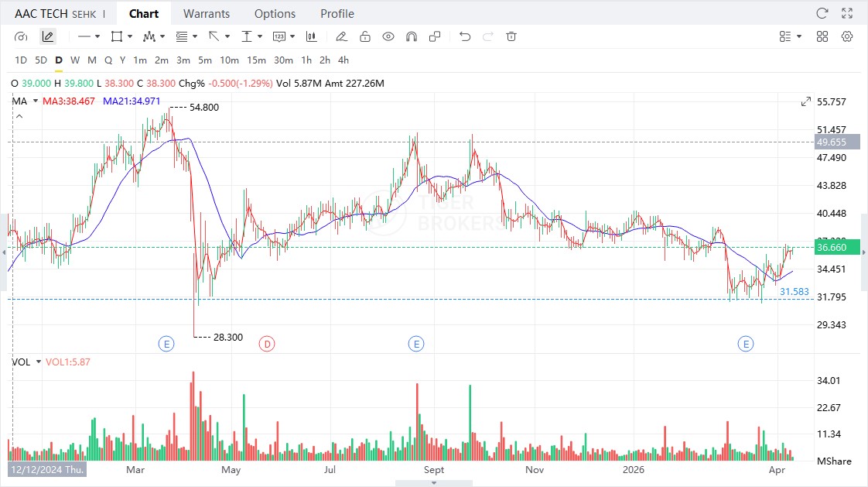Click the September earnings E marker
Image resolution: width=868 pixels, height=487 pixels.
(416, 344)
